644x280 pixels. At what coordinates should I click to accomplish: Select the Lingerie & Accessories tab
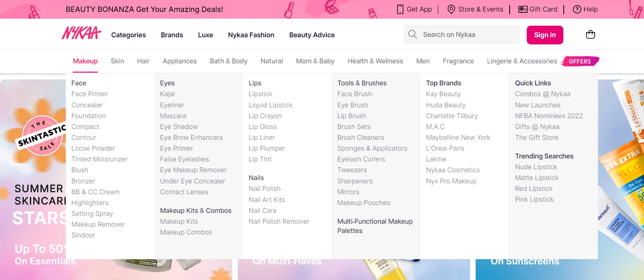tap(522, 61)
